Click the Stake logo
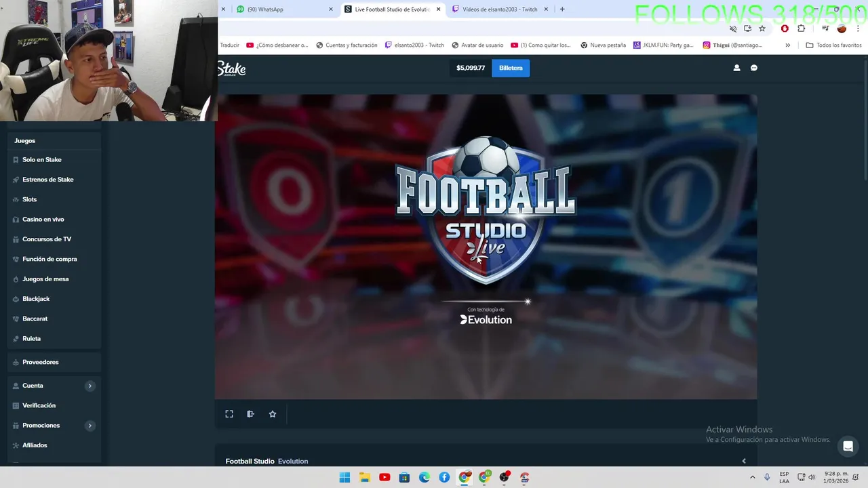The image size is (868, 488). click(x=232, y=68)
